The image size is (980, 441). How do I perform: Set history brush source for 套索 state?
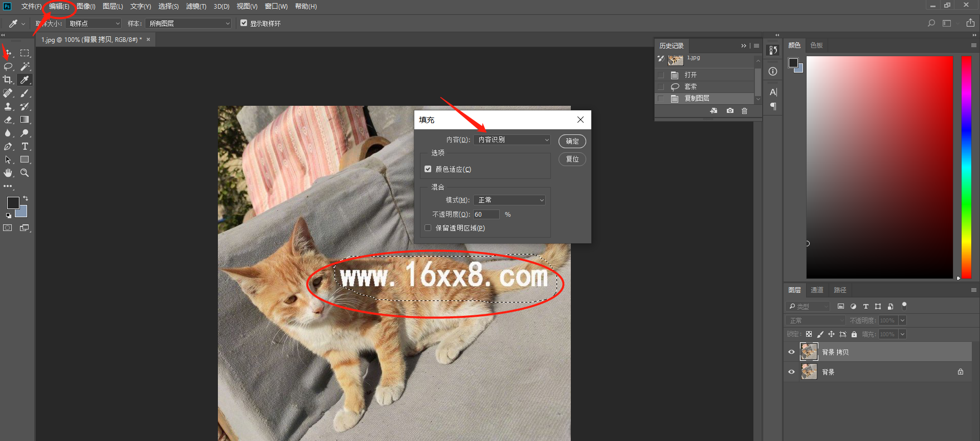tap(661, 87)
